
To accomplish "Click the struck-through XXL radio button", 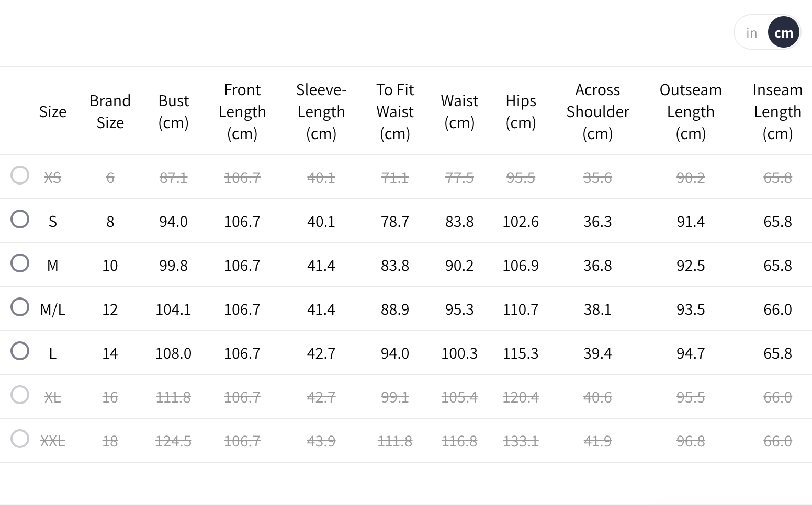I will (20, 439).
